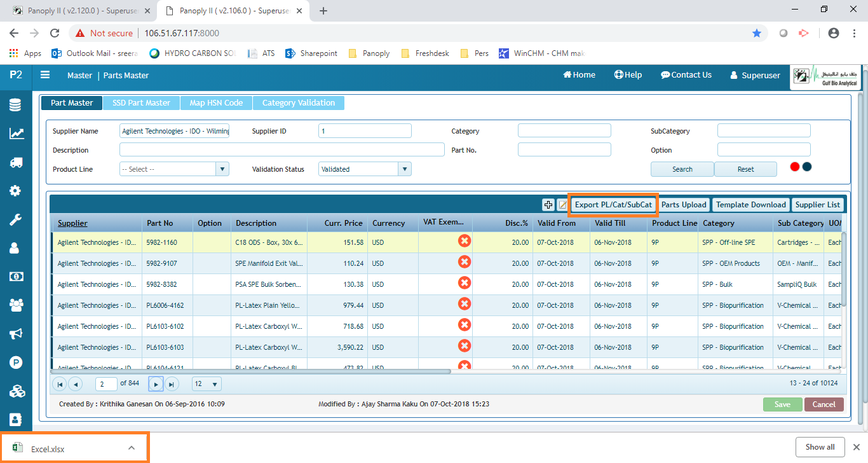
Task: Open the address book sidebar icon
Action: (15, 420)
